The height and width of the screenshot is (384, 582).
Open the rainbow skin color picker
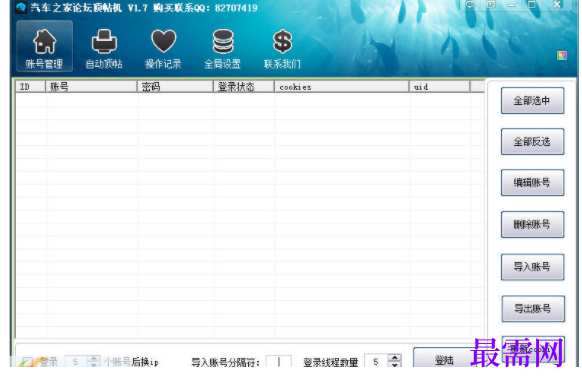[x=562, y=56]
